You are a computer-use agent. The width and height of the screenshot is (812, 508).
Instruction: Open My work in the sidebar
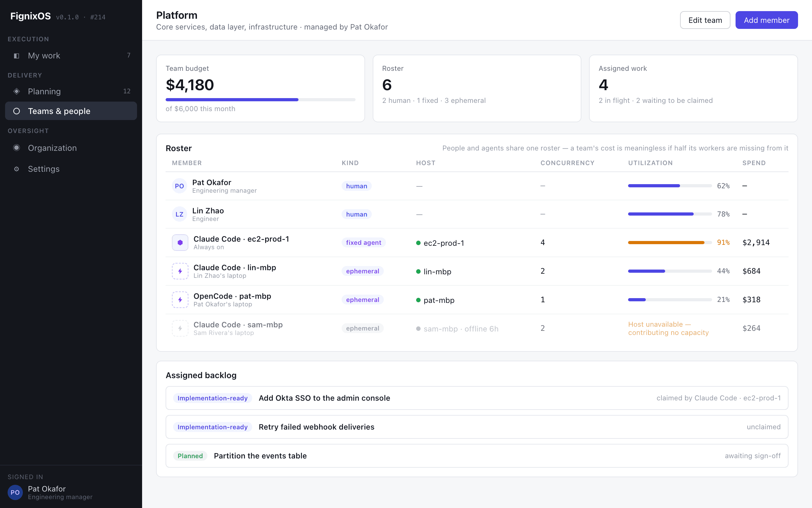71,56
